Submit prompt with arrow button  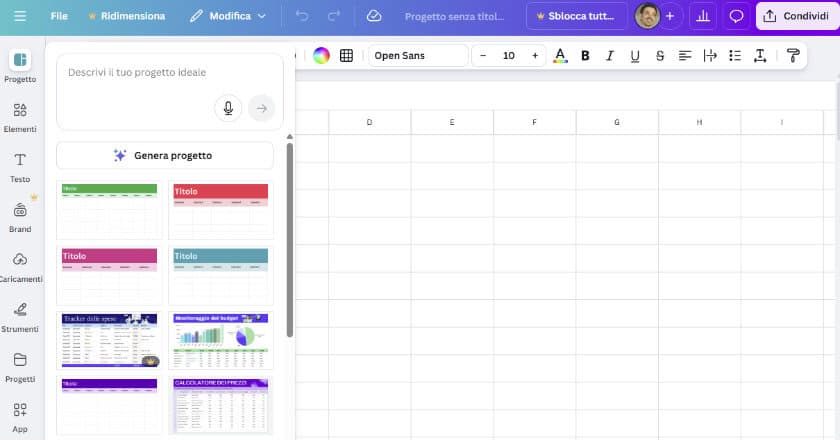coord(261,108)
